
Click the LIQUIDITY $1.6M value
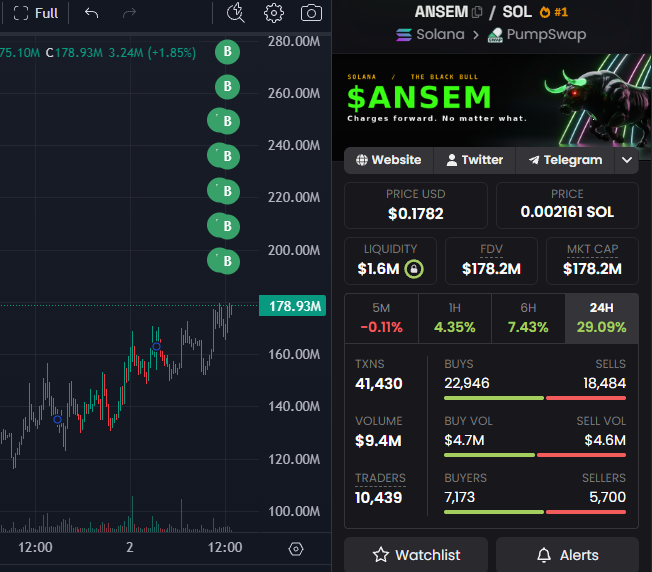378,269
